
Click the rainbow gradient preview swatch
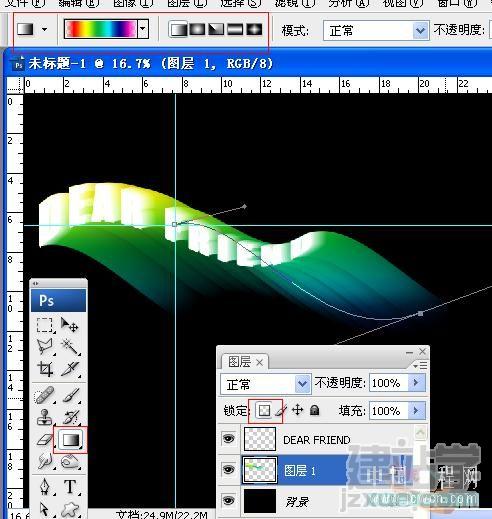(x=101, y=29)
